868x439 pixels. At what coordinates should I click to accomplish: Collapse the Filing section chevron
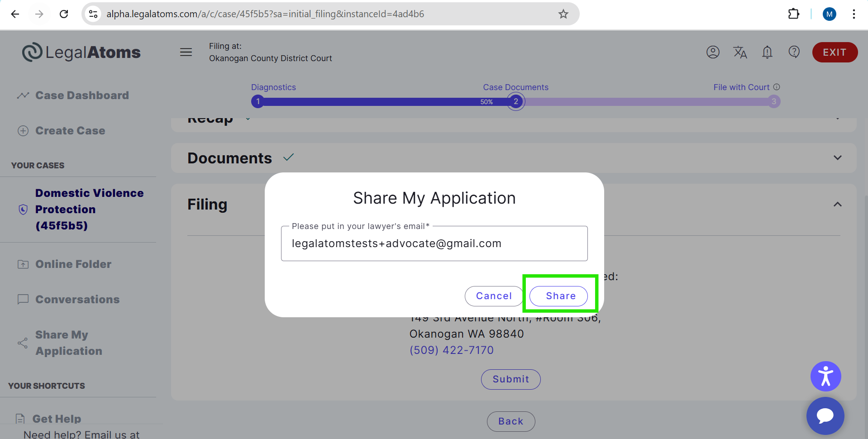pyautogui.click(x=837, y=205)
